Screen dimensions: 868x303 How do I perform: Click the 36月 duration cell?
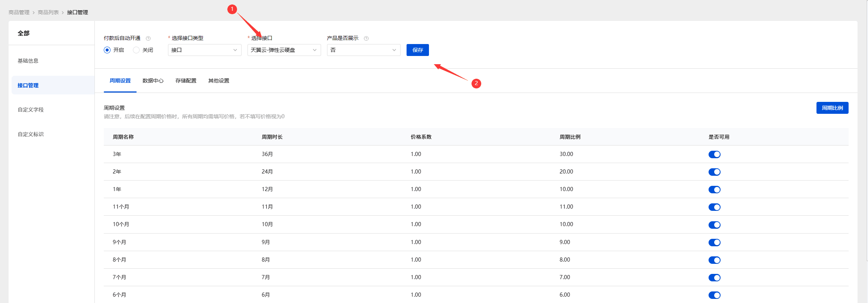point(267,154)
